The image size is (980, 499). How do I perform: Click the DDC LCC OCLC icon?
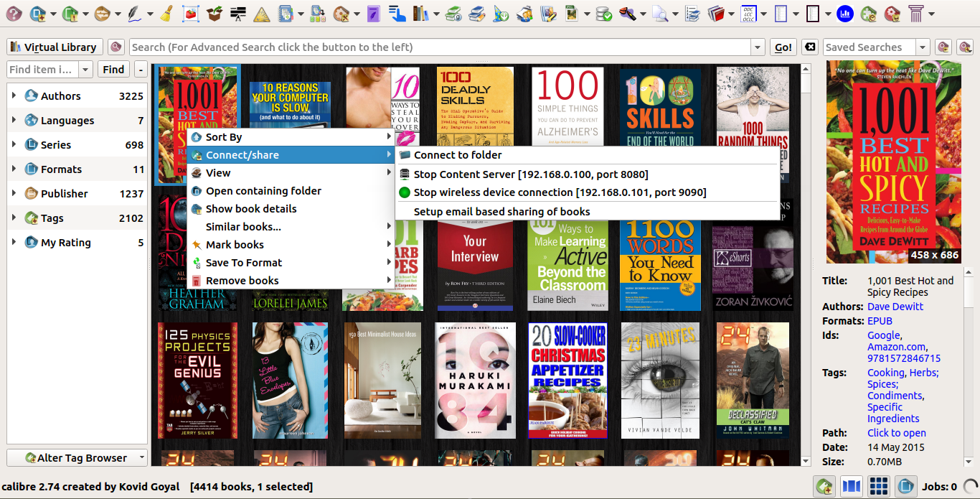click(748, 13)
